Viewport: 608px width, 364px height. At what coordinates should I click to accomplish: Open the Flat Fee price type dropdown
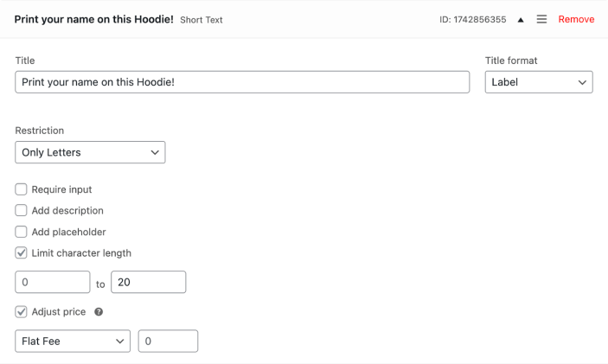73,342
